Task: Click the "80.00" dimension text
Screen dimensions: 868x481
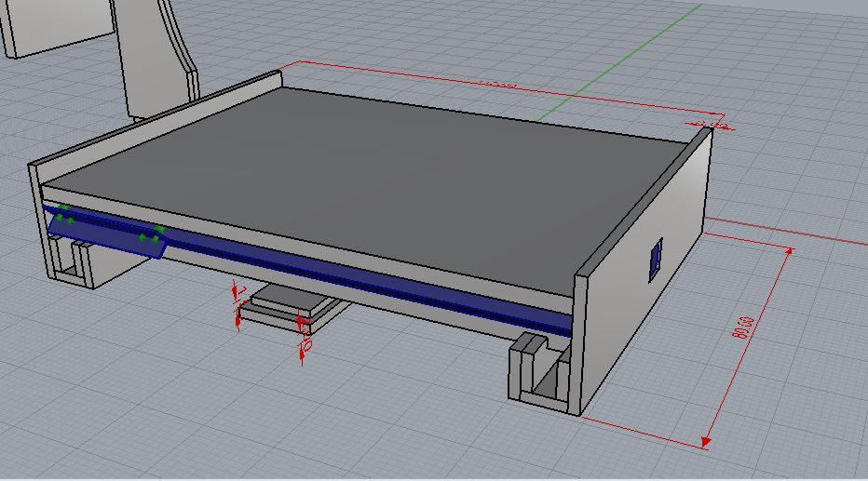Action: pos(745,327)
